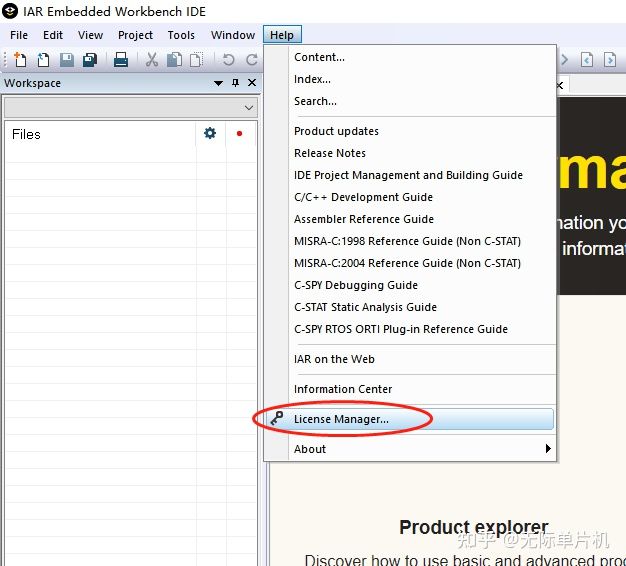
Task: Pin the Workspace panel
Action: [236, 83]
